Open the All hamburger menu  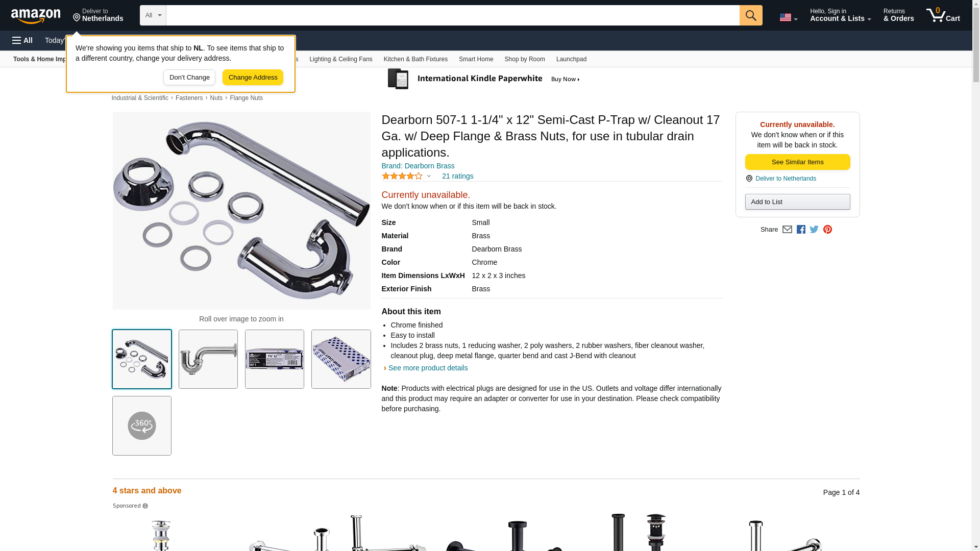click(x=22, y=40)
